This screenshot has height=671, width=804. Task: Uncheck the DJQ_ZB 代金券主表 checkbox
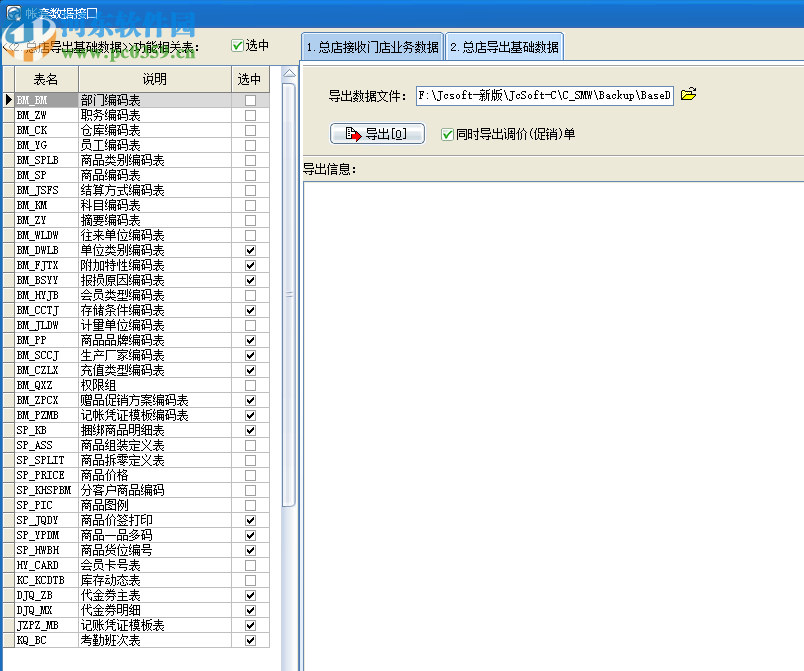(250, 595)
